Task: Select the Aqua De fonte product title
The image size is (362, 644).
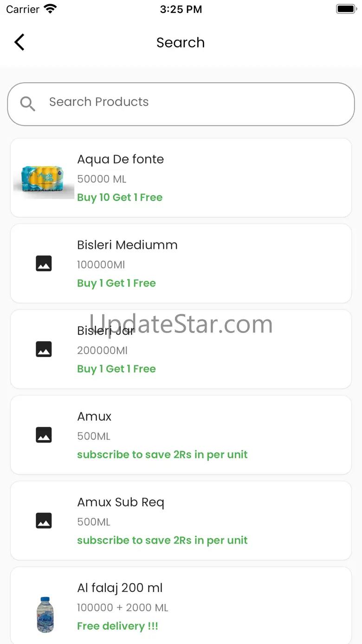Action: pos(120,159)
